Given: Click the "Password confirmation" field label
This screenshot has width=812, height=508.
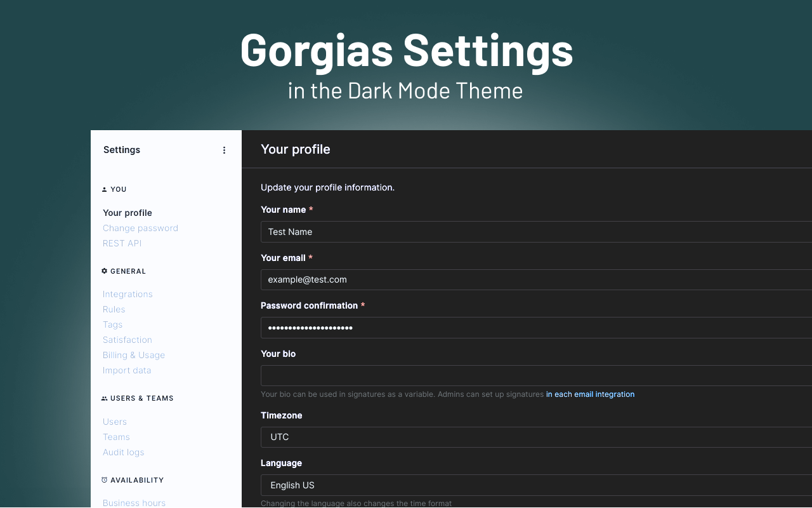Looking at the screenshot, I should coord(310,305).
